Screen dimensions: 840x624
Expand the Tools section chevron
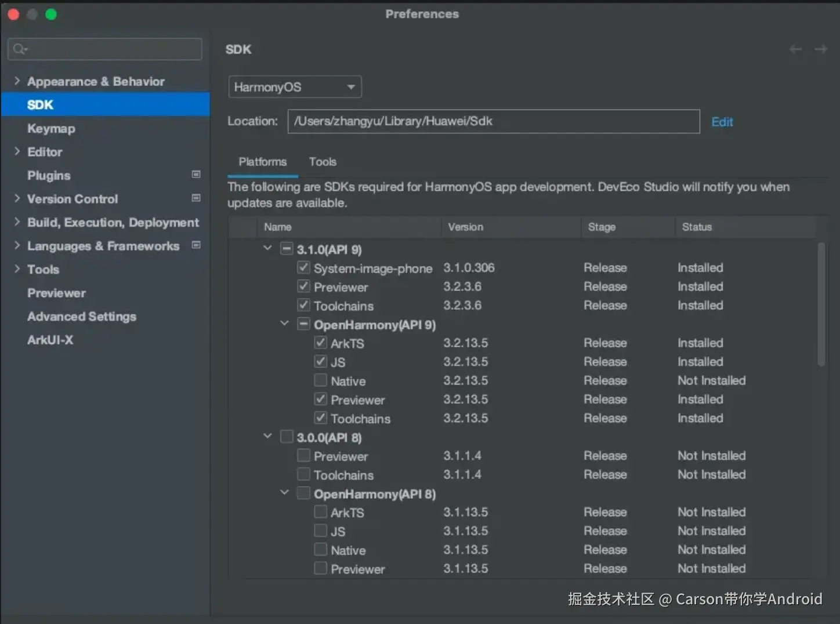click(17, 269)
